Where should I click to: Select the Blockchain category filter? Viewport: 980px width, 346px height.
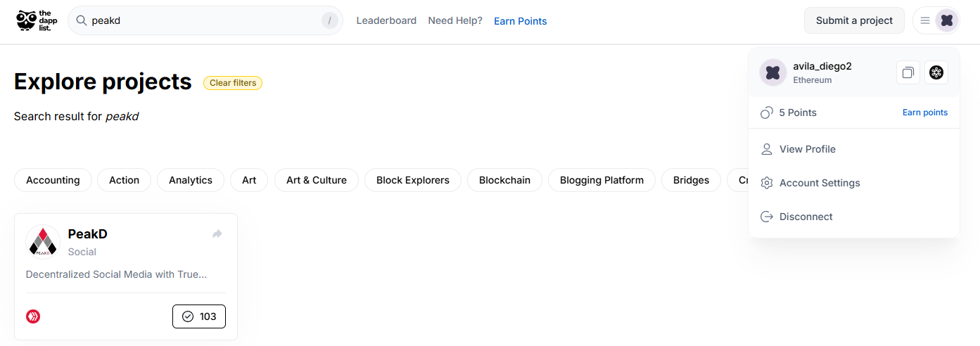coord(504,180)
